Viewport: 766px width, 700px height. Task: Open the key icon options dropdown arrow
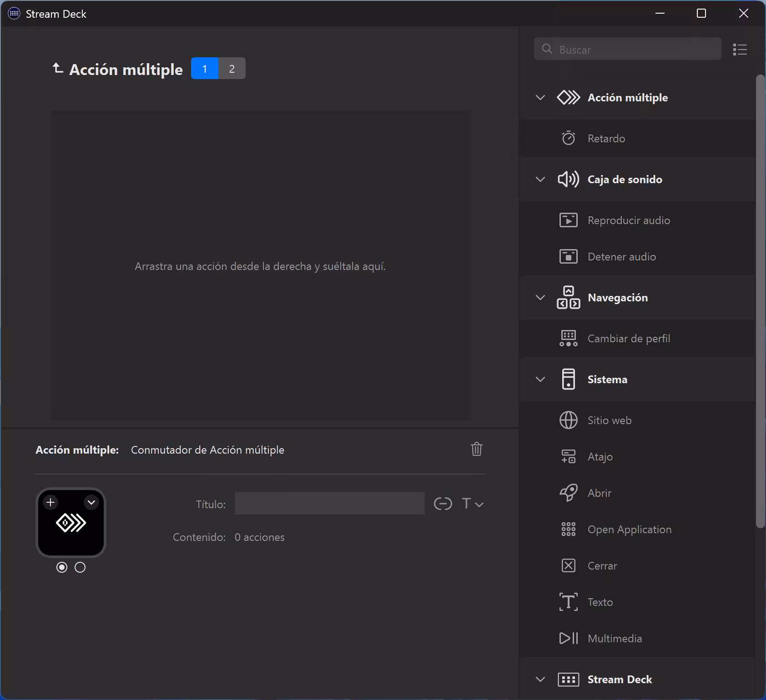pyautogui.click(x=91, y=502)
